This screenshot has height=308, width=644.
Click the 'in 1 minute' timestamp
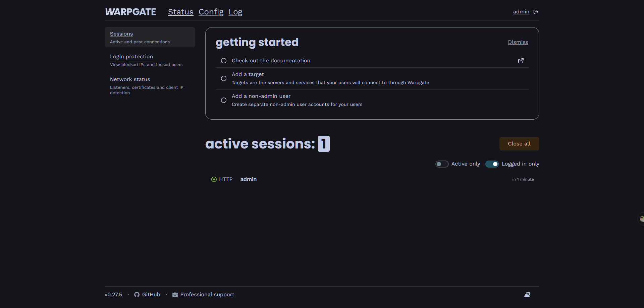(x=523, y=179)
